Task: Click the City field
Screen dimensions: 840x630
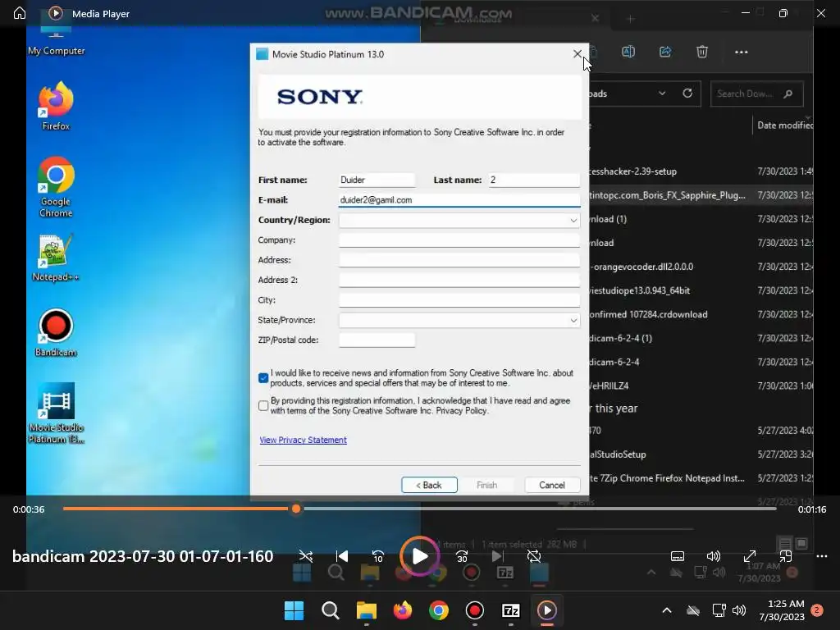Action: pyautogui.click(x=459, y=300)
